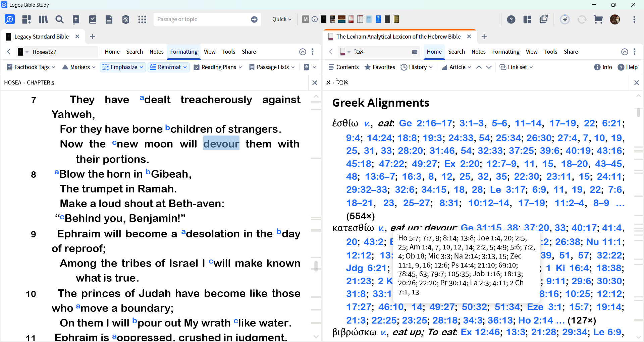Open Share tab in Lexham panel

(x=571, y=52)
